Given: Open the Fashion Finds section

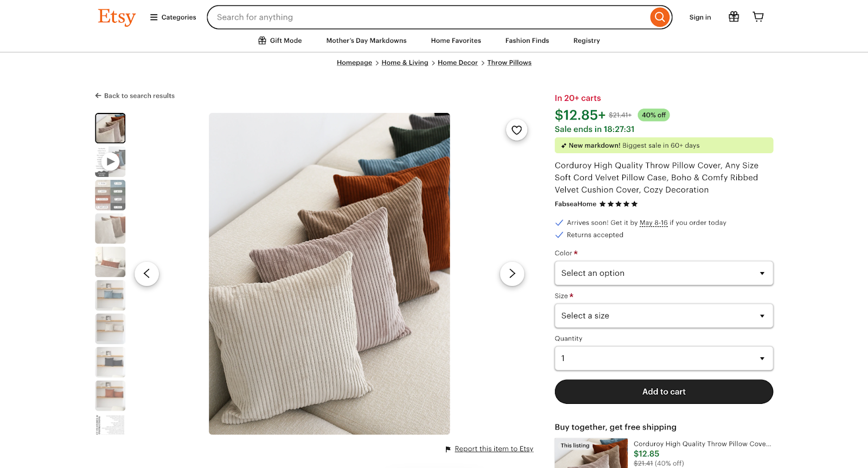Looking at the screenshot, I should [x=526, y=40].
